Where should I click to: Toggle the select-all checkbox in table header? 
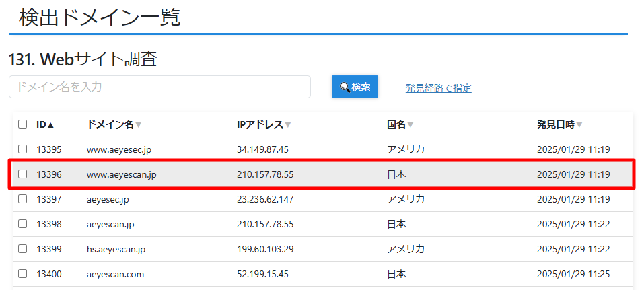tap(23, 124)
